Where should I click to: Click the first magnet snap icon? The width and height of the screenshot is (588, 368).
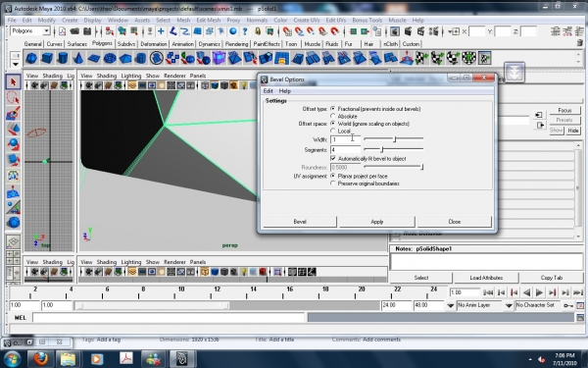(287, 31)
